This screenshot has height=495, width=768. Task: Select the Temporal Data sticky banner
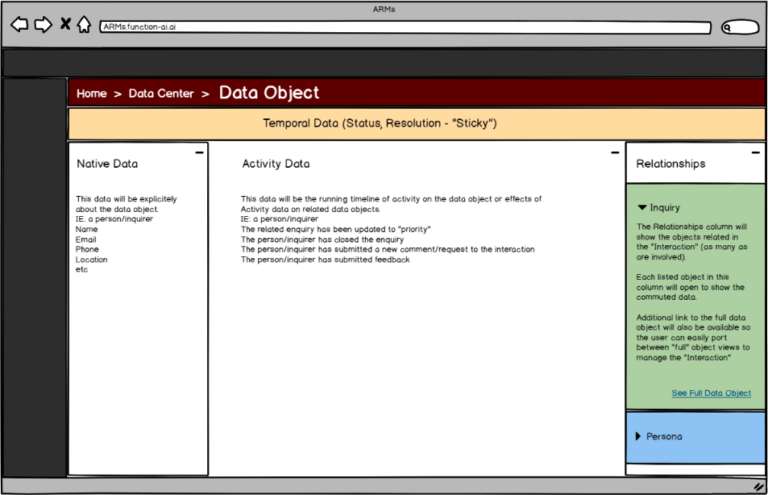tap(417, 123)
